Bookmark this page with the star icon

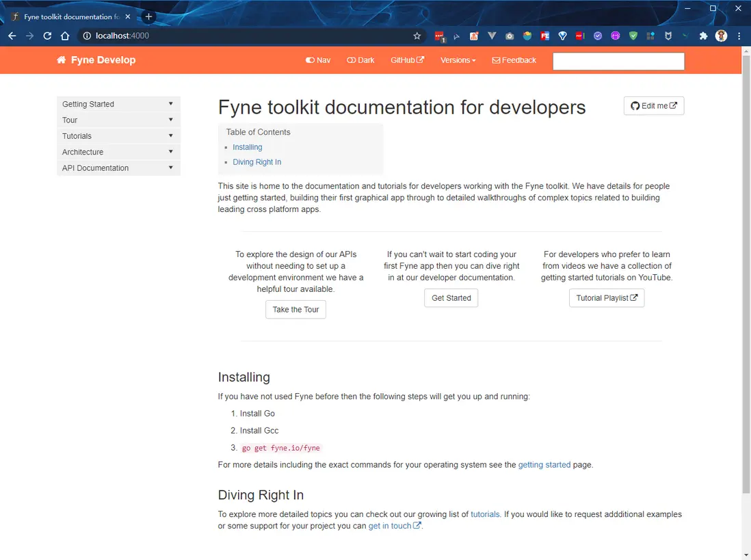417,36
